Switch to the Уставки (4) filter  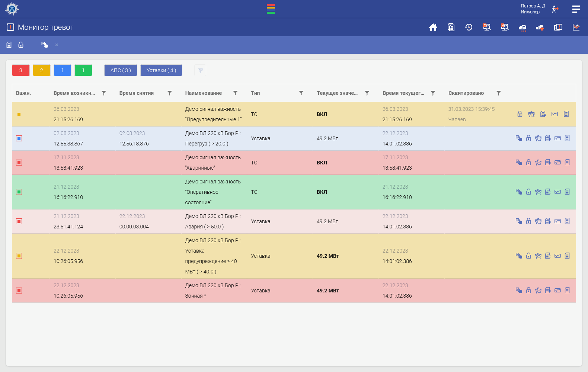161,70
